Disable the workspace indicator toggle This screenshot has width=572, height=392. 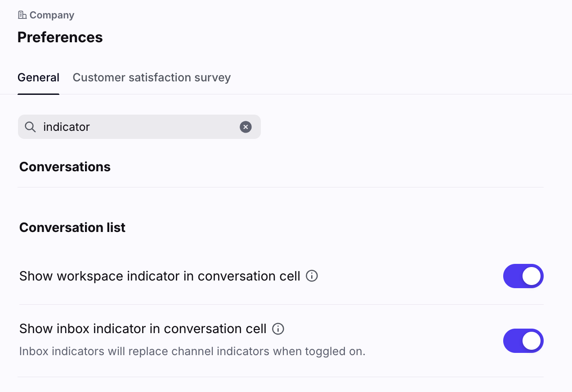(523, 276)
